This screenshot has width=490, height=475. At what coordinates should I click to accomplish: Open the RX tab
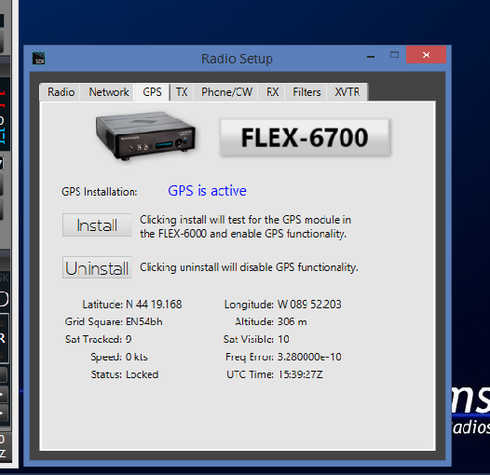click(x=272, y=92)
